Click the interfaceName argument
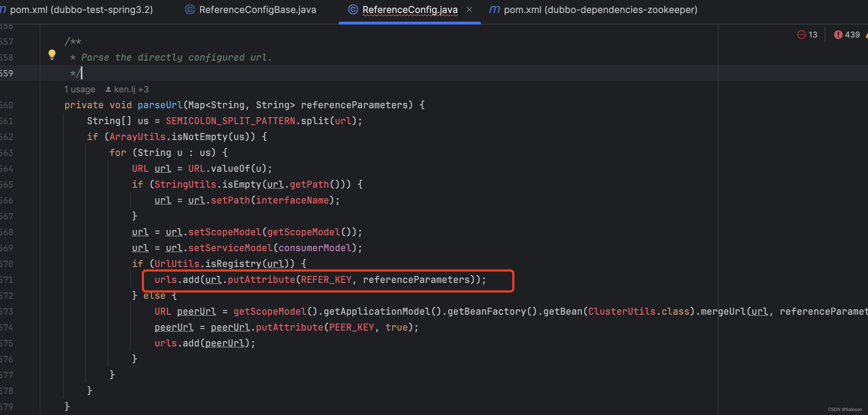 pos(292,200)
